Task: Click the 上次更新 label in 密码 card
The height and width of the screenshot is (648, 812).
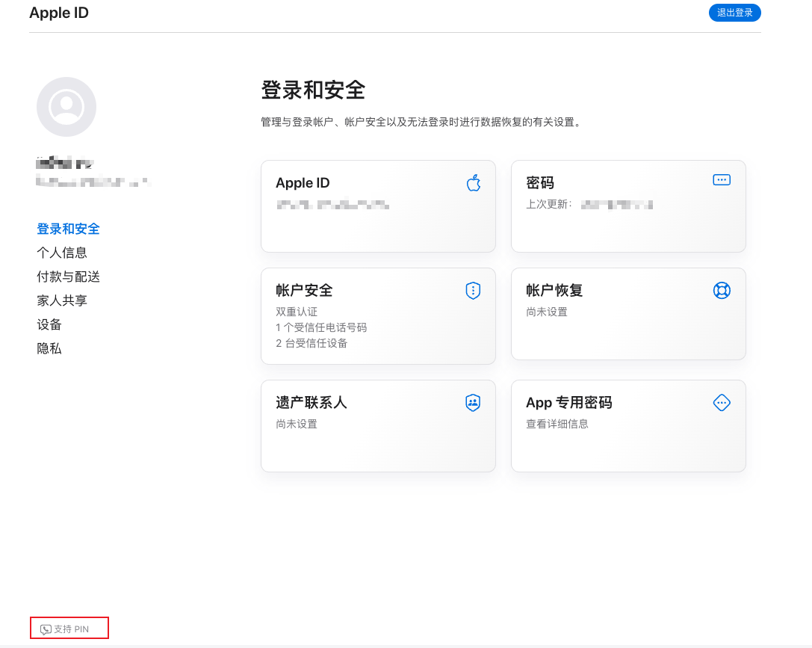Action: point(549,204)
